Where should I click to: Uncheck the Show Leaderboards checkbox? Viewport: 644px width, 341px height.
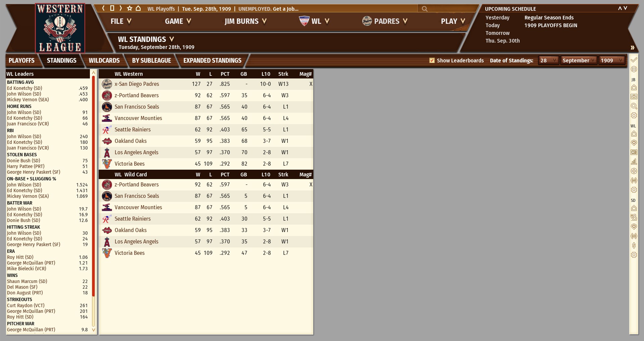tap(432, 60)
